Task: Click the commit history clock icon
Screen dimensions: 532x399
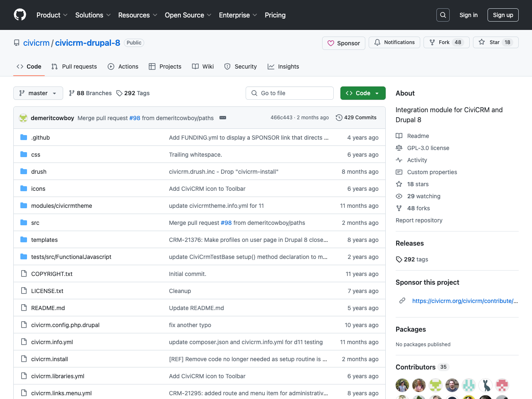Action: [339, 118]
